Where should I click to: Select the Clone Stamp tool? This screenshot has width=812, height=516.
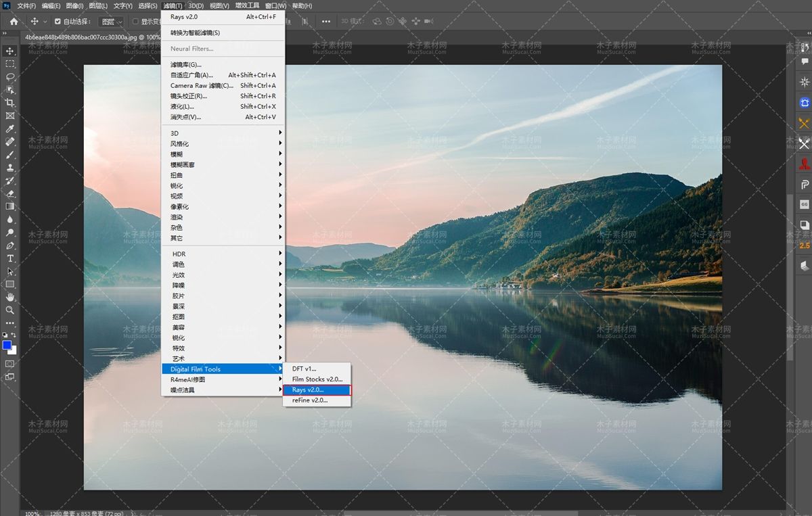point(10,167)
